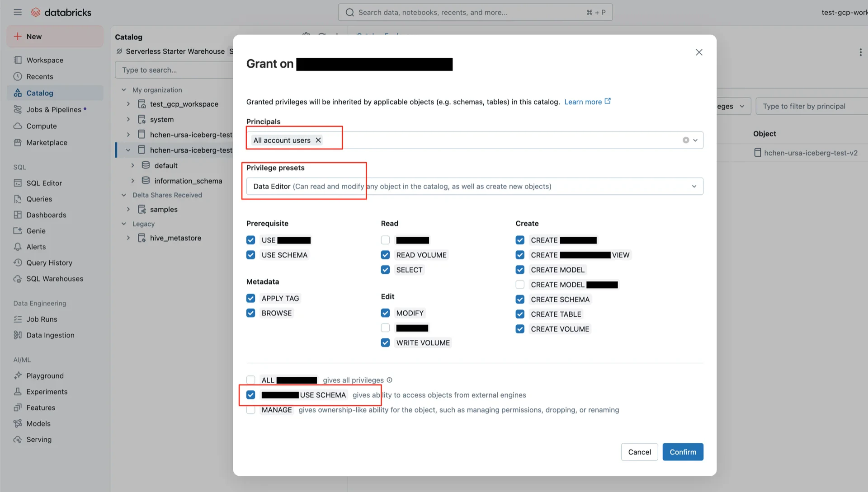Open the Dashboards icon
The height and width of the screenshot is (492, 868).
(x=18, y=215)
